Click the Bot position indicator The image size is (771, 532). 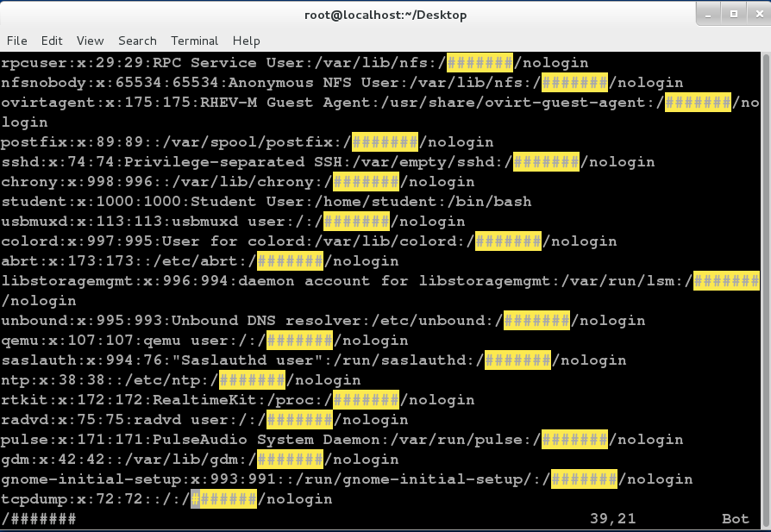coord(735,519)
